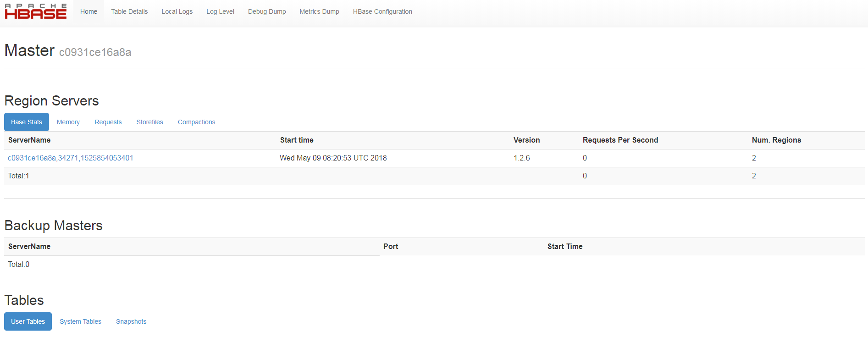This screenshot has height=354, width=868.
Task: Select the User Tables tab
Action: coord(28,321)
